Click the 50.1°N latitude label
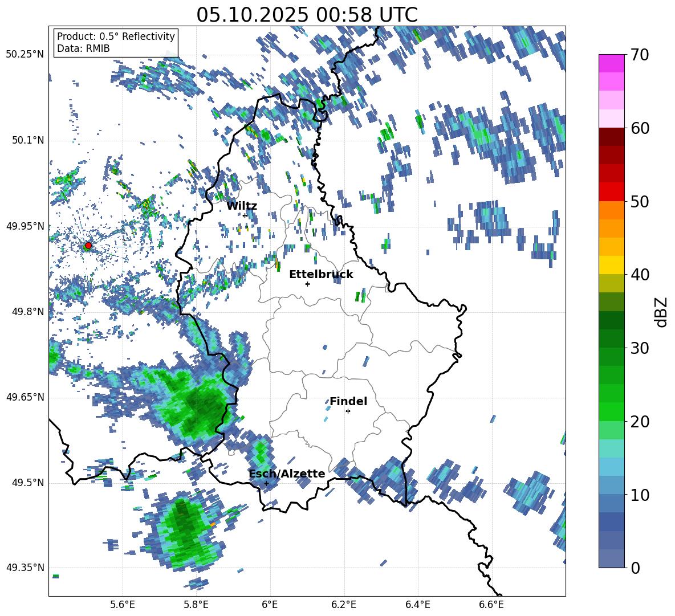The image size is (675, 616). (28, 141)
